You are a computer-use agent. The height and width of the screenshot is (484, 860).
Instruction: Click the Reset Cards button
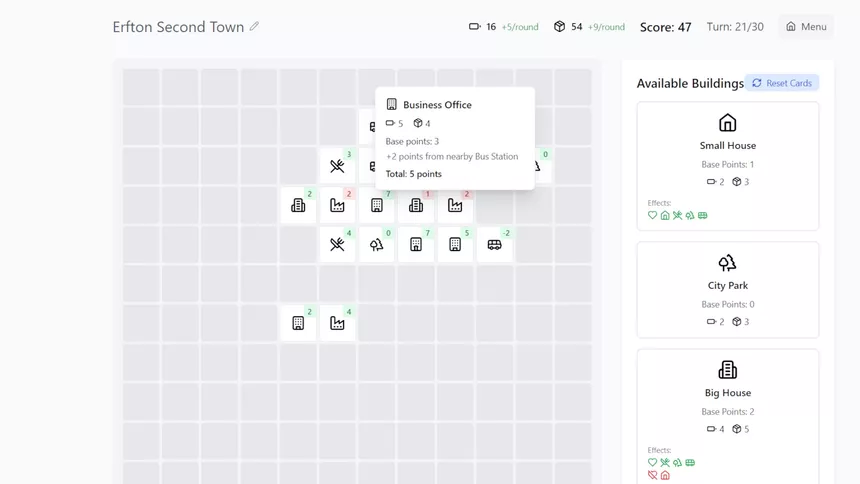point(782,83)
